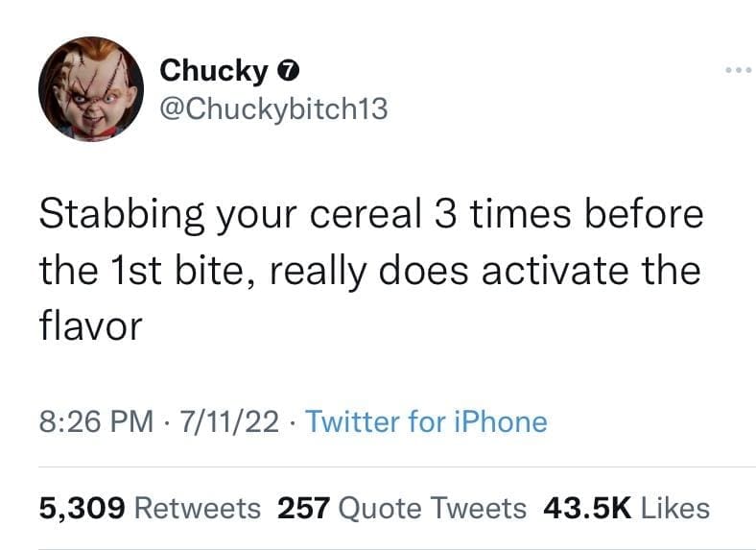The height and width of the screenshot is (550, 756).
Task: Click the 43.5K likes count number
Action: coord(586,507)
